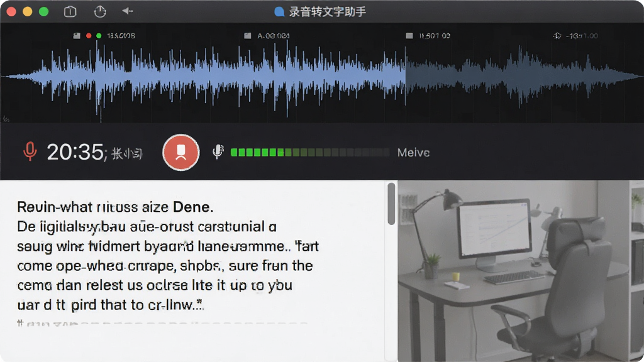Select the marker icon beside the 501 00 label
The image size is (644, 362).
(x=409, y=36)
